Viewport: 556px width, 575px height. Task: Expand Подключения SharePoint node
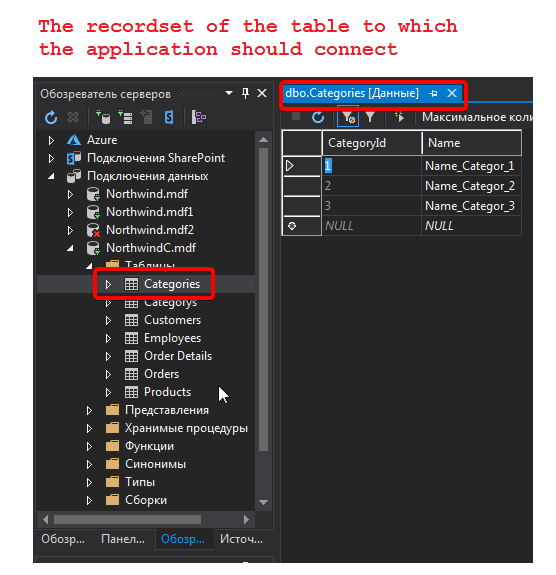51,158
